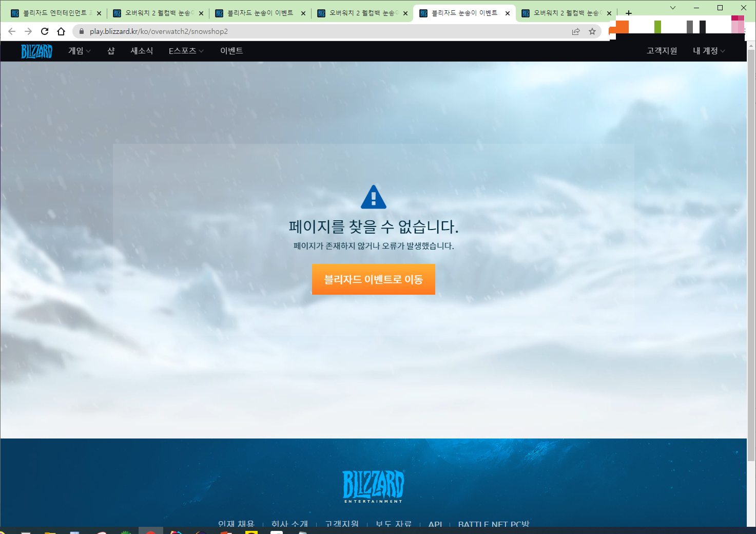Open the 보도 자료 footer link
Viewport: 756px width, 534px height.
coord(394,524)
